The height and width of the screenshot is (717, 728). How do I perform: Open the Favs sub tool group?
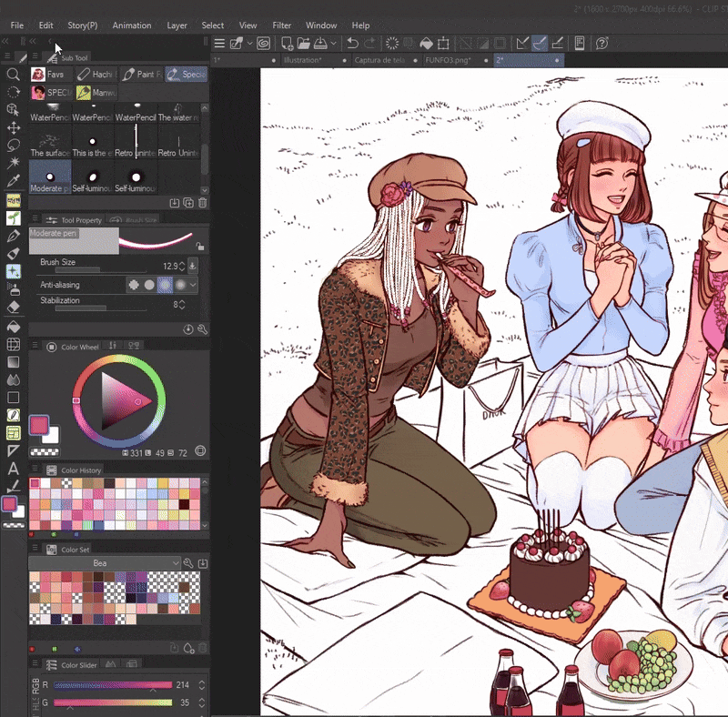pos(49,74)
